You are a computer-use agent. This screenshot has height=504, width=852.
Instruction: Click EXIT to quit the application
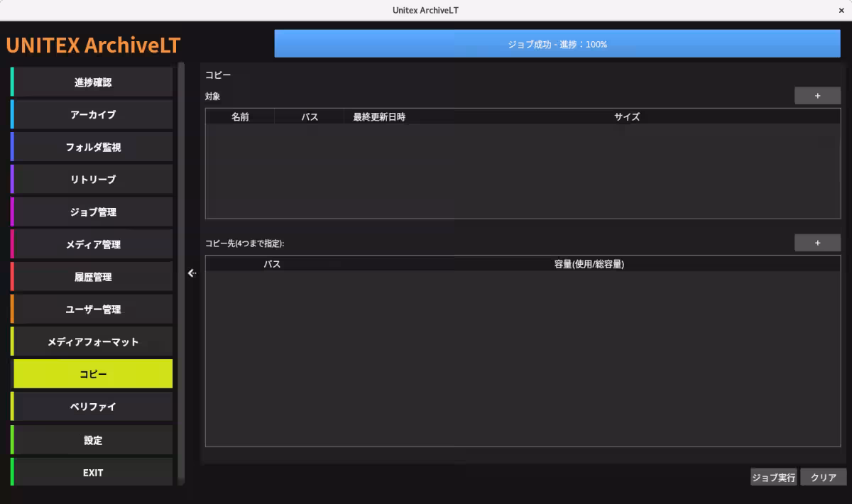92,472
